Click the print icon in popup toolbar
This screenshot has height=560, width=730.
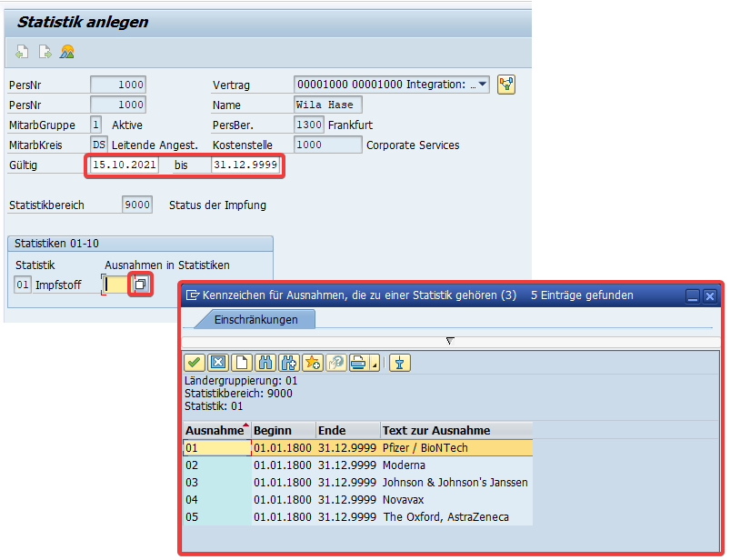(359, 363)
